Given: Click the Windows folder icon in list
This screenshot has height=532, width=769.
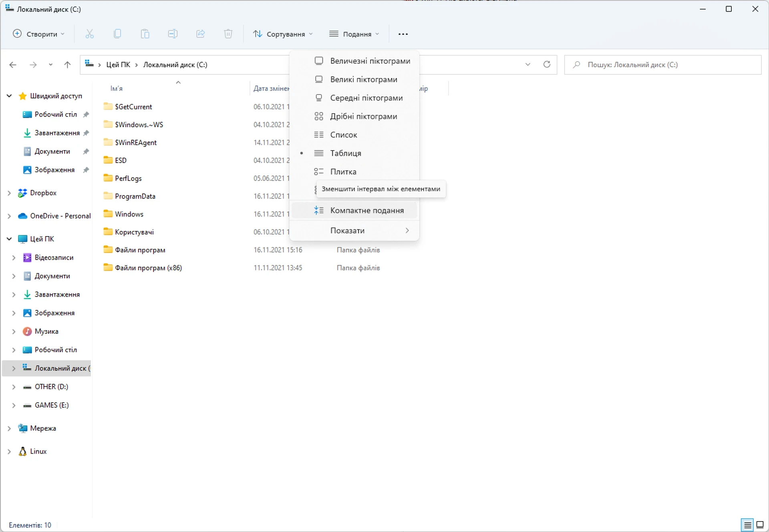Looking at the screenshot, I should tap(108, 214).
